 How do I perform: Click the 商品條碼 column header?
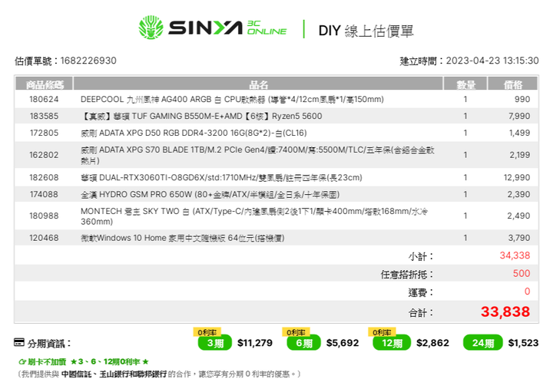(44, 84)
